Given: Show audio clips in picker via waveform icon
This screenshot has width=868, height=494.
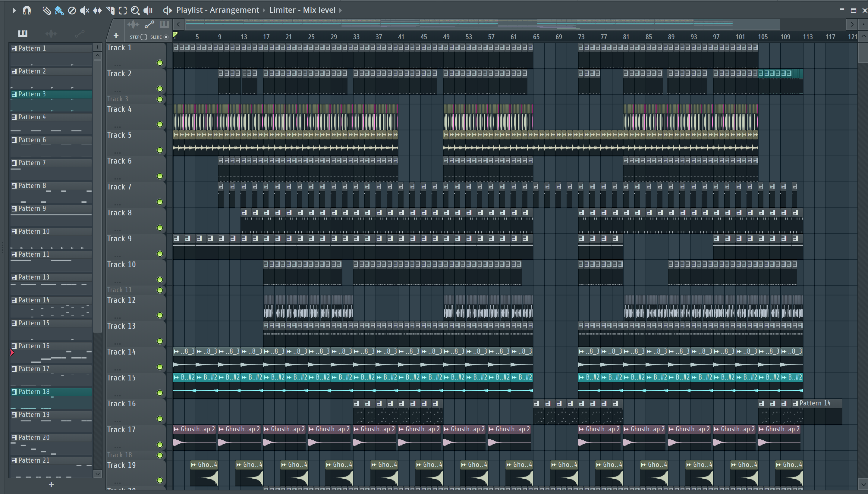Looking at the screenshot, I should [x=51, y=33].
